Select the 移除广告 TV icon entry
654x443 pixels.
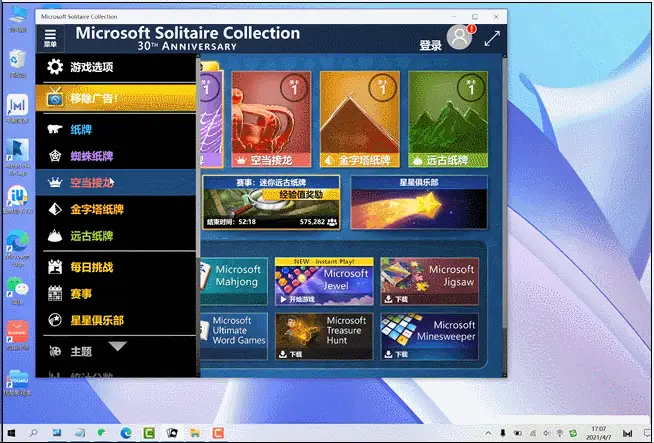116,98
